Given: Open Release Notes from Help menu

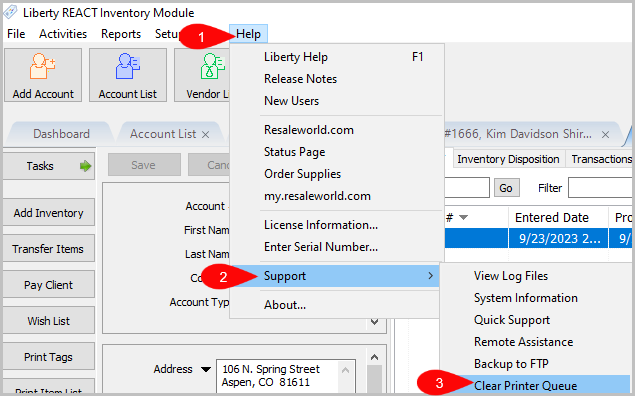Looking at the screenshot, I should tap(337, 79).
